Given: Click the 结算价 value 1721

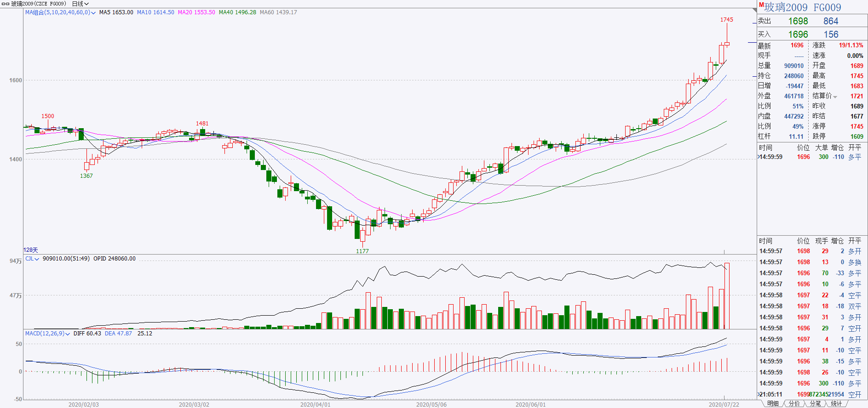Looking at the screenshot, I should [857, 96].
